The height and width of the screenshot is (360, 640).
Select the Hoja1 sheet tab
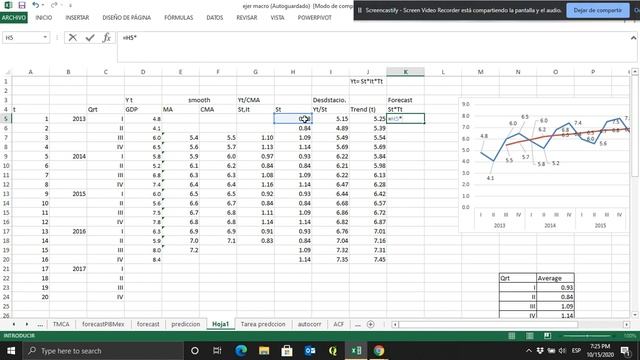[220, 324]
